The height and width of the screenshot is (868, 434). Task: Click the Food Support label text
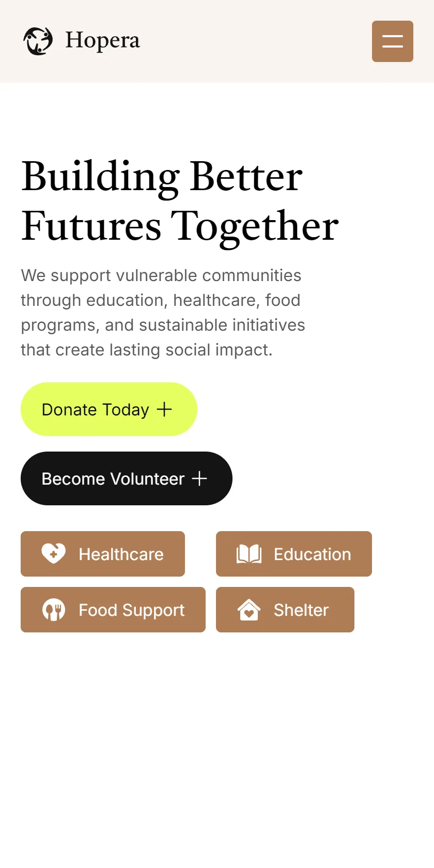[x=131, y=610]
